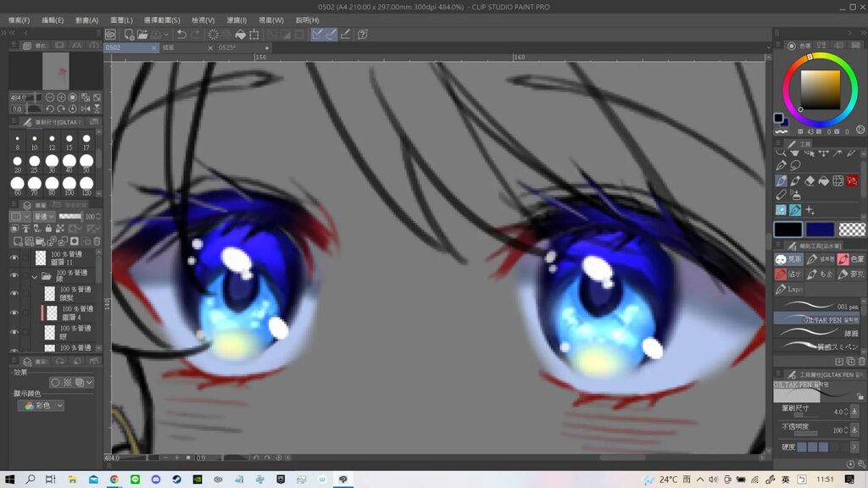Create a new canvas from toolbar
This screenshot has width=868, height=488.
tap(129, 34)
